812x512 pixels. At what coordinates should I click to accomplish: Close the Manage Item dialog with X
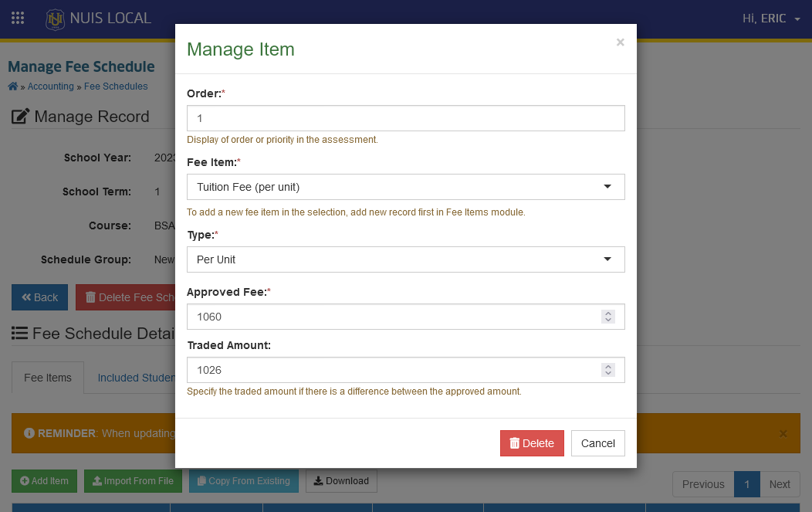point(620,42)
